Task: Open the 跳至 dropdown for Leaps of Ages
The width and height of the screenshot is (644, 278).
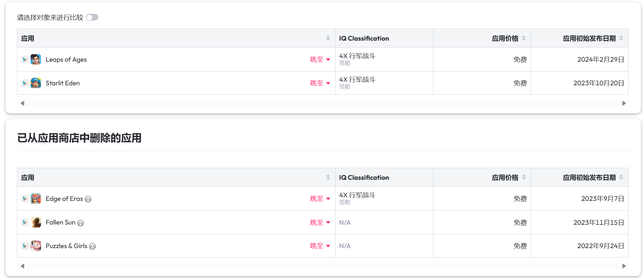Action: (x=320, y=60)
